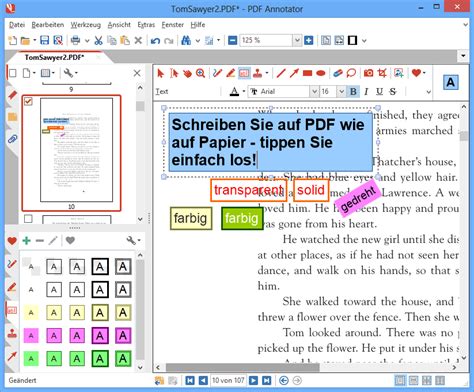Click the page number field '10 von 107'

(228, 380)
